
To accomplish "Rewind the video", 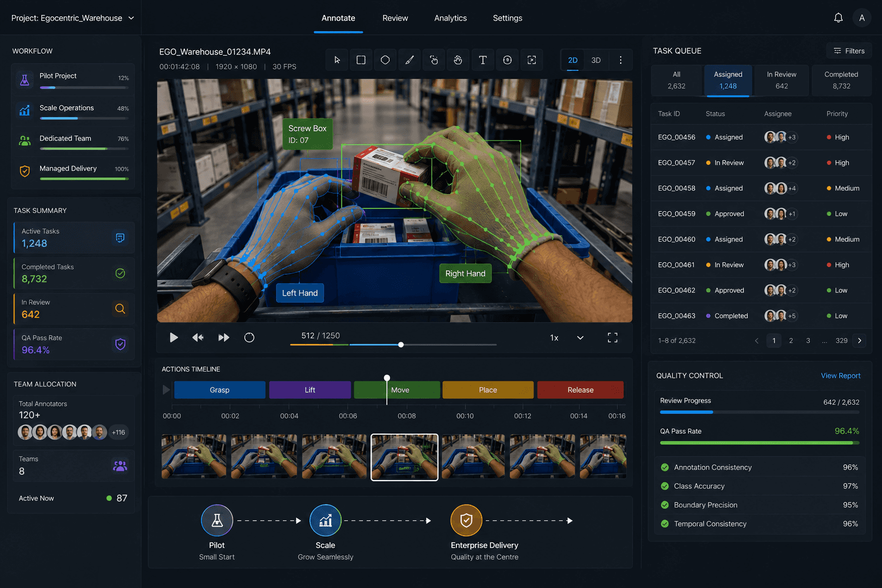I will point(198,338).
